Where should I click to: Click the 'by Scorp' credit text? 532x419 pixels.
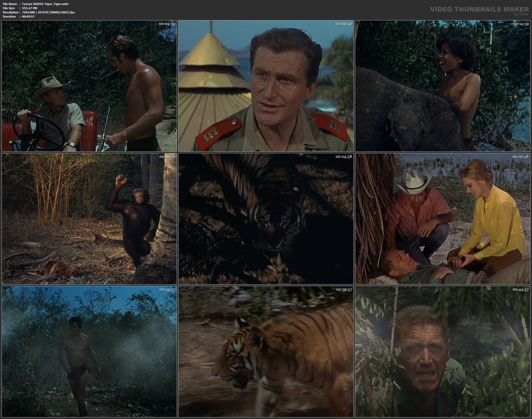pos(521,14)
